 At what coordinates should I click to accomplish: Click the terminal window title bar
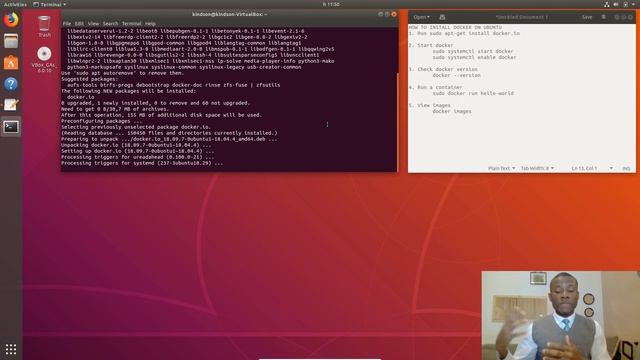[x=229, y=14]
